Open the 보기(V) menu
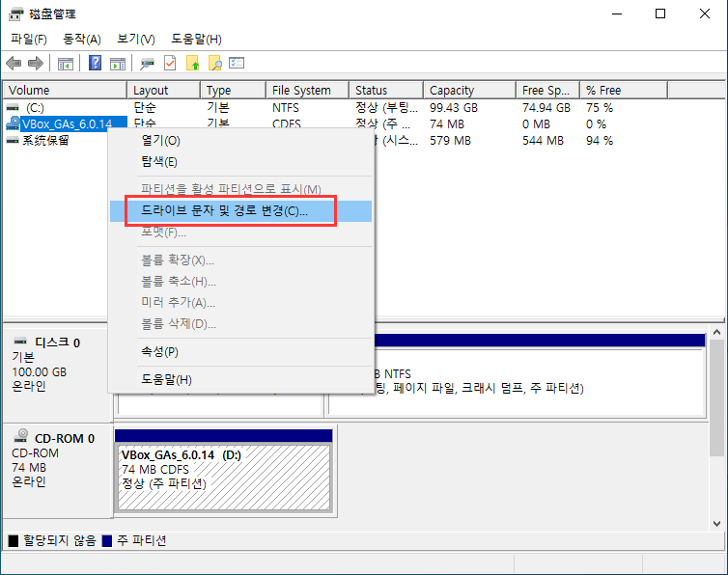This screenshot has width=728, height=575. click(x=136, y=39)
